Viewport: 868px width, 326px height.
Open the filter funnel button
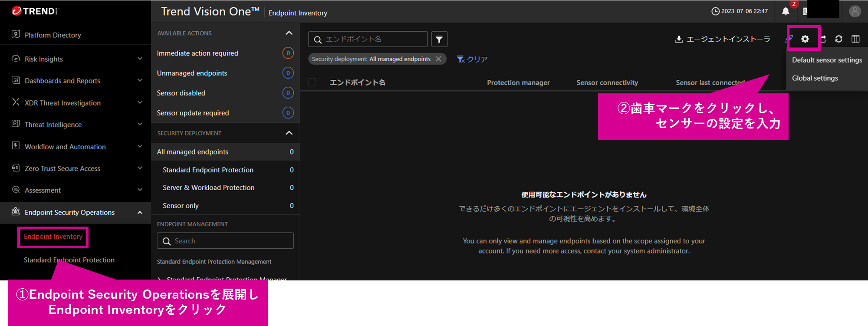click(x=439, y=39)
